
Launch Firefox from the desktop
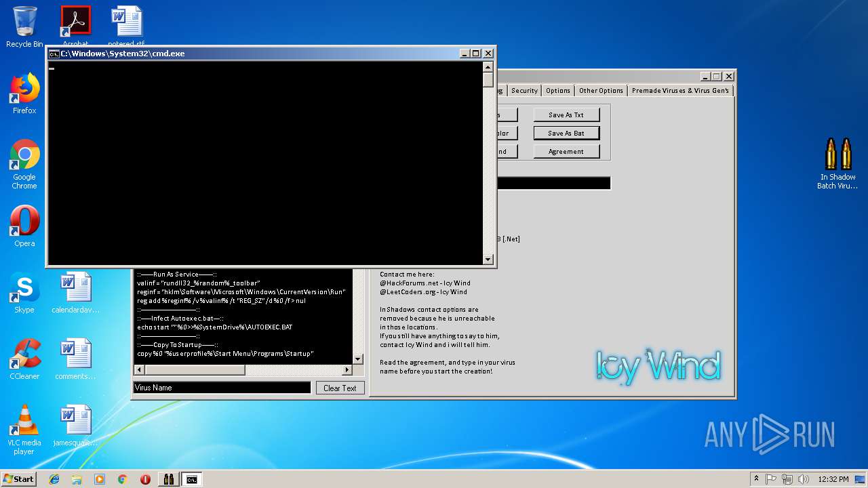click(24, 94)
